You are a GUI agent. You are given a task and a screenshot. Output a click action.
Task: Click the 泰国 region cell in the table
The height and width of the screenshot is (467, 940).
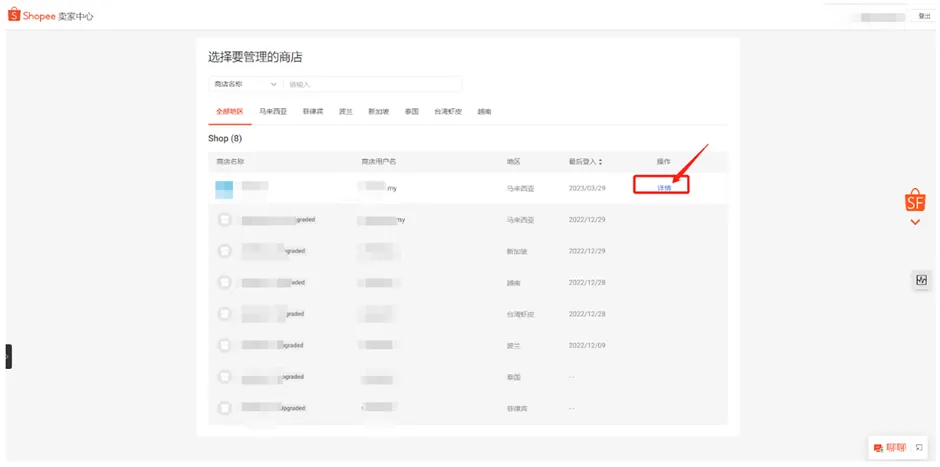tap(513, 377)
